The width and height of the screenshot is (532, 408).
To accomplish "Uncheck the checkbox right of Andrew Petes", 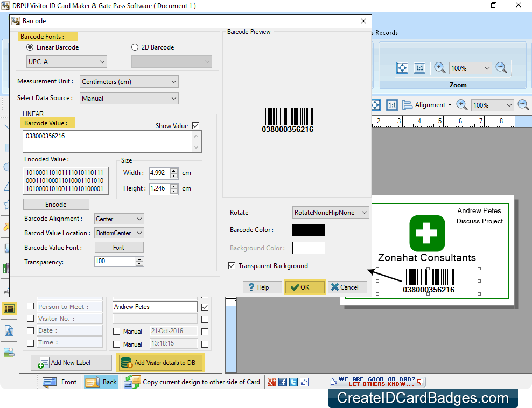I will tap(205, 307).
